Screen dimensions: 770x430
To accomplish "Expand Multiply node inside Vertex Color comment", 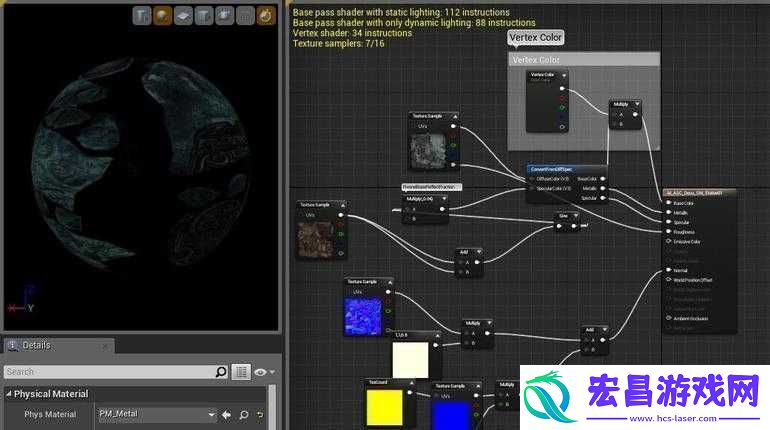I will tap(637, 104).
